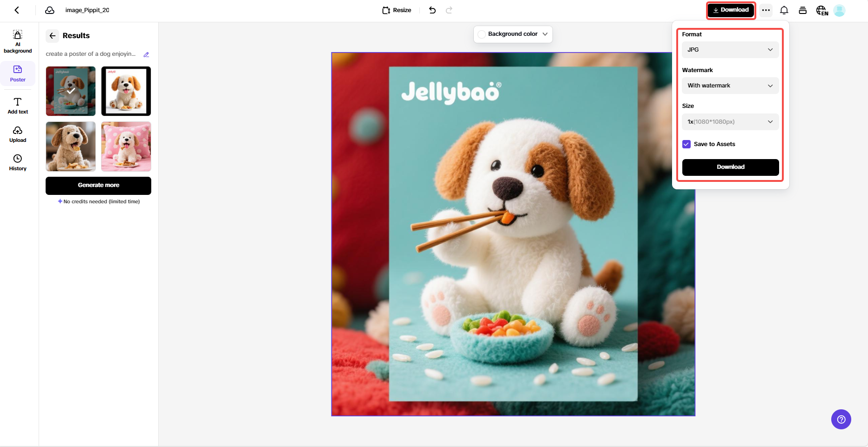Open the help question mark button
This screenshot has height=447, width=868.
(841, 420)
